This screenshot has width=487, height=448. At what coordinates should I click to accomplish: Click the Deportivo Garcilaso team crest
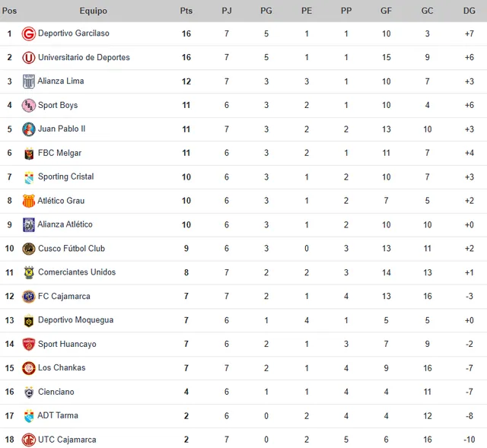tap(29, 33)
